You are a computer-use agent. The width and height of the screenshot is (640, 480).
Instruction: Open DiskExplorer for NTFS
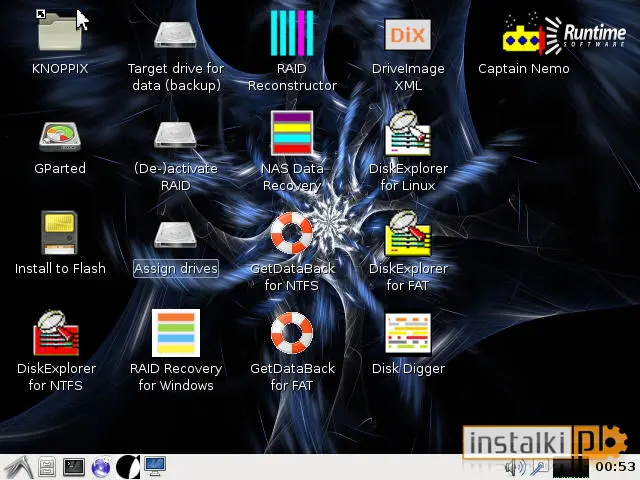(x=56, y=333)
